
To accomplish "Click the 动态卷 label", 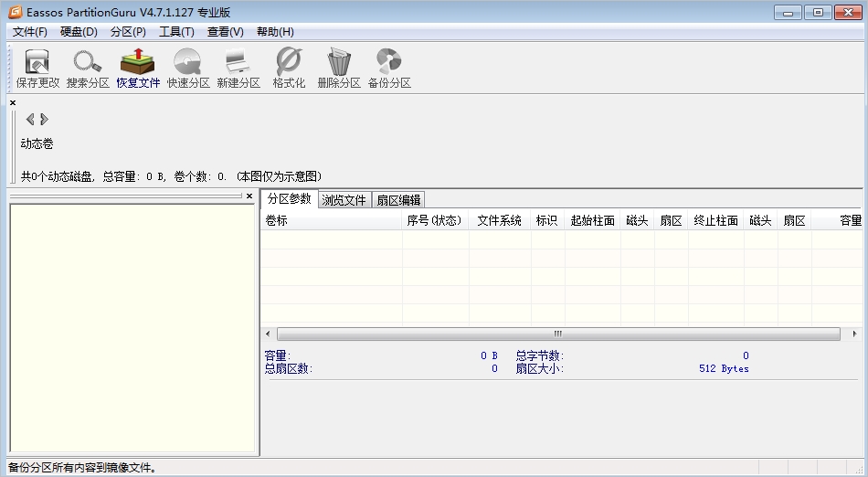I will click(x=37, y=143).
